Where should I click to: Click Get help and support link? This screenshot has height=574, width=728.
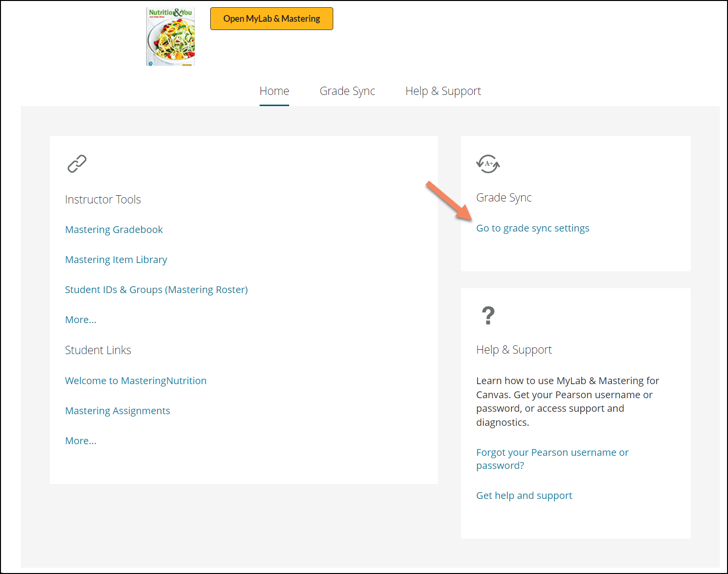tap(524, 496)
